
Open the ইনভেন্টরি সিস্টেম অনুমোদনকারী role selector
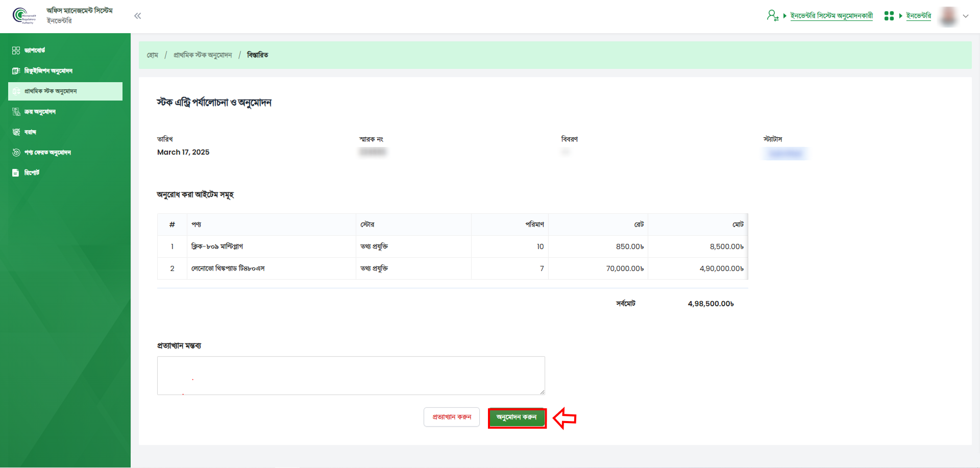(831, 16)
